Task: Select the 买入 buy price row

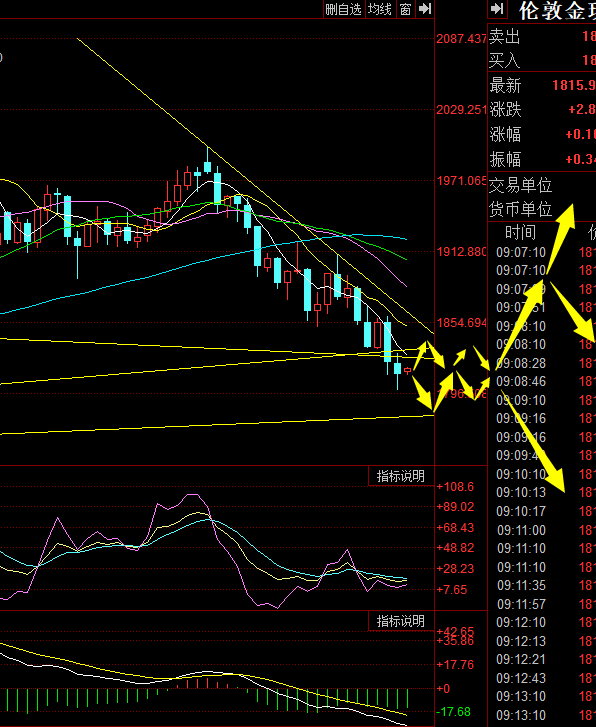Action: pos(542,60)
